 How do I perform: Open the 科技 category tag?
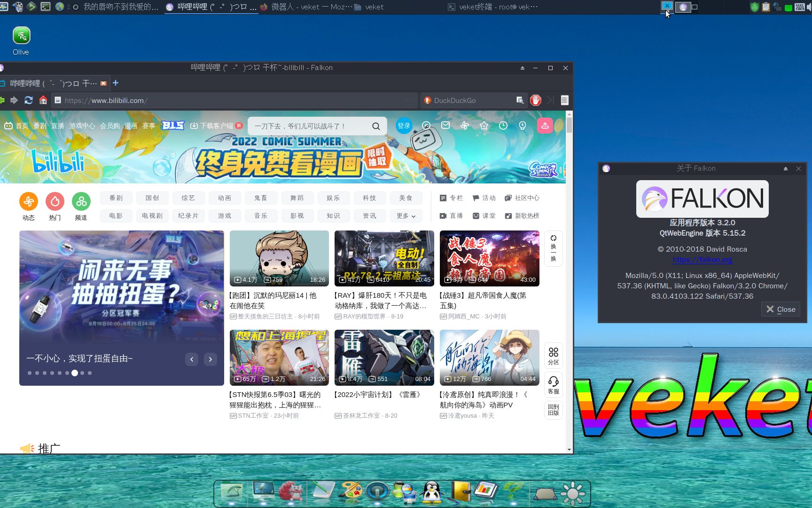coord(369,198)
